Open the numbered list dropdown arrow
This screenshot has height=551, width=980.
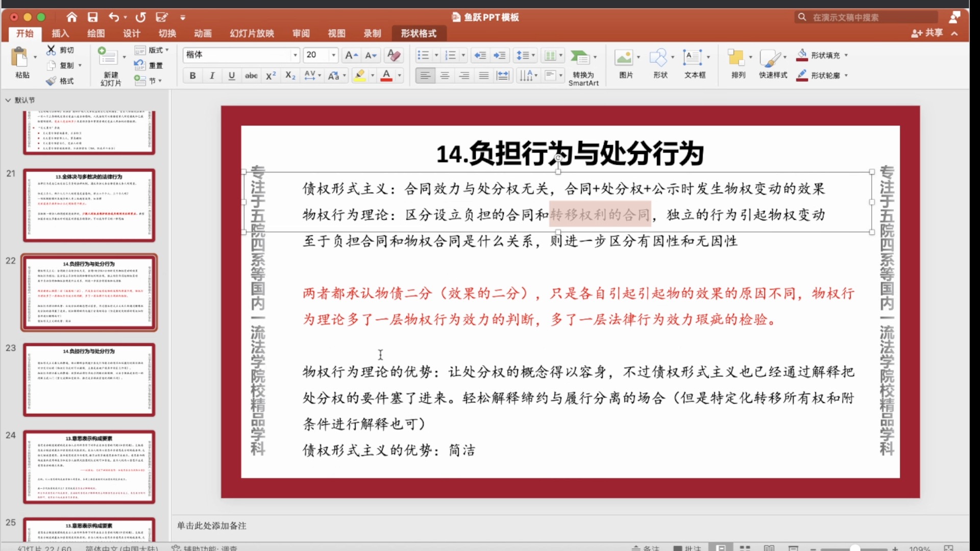(463, 55)
